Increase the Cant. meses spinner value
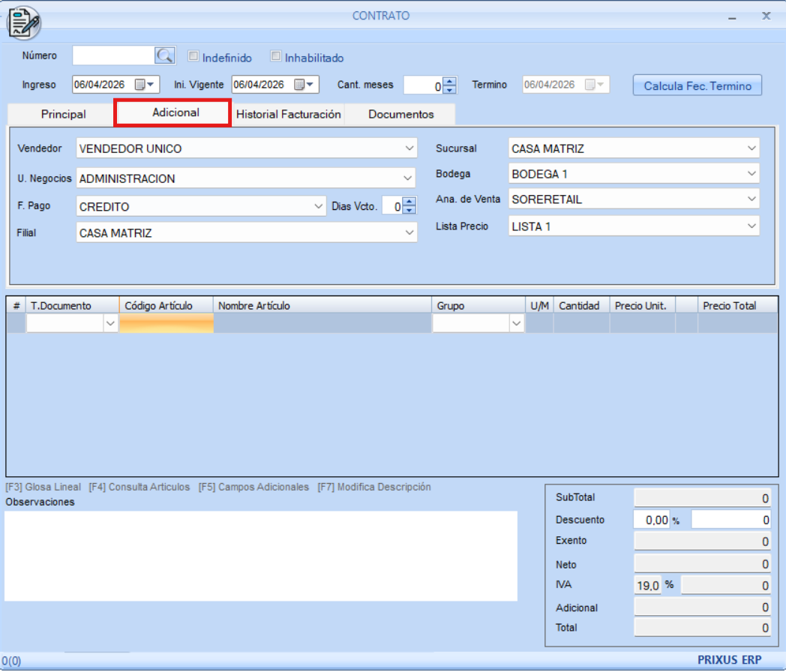This screenshot has width=786, height=672. click(x=449, y=81)
